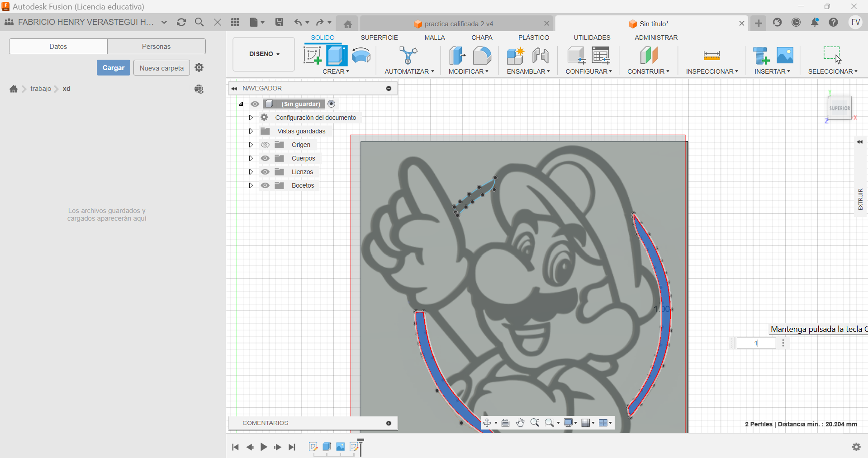
Task: Expand the Origen tree node
Action: tap(251, 145)
